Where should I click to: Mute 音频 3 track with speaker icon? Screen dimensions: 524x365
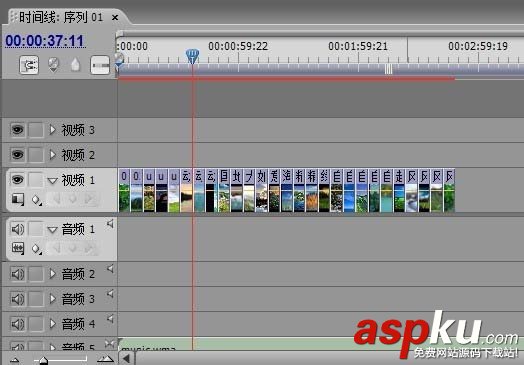[x=17, y=299]
